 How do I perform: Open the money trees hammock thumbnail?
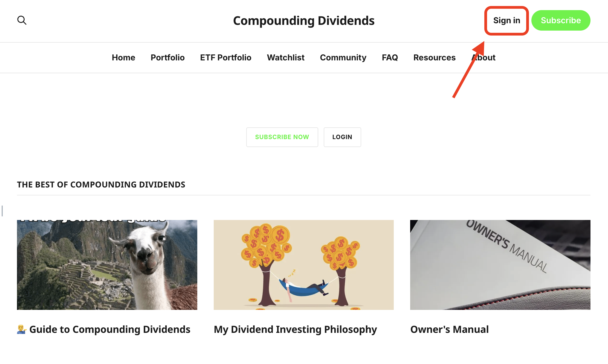(303, 265)
